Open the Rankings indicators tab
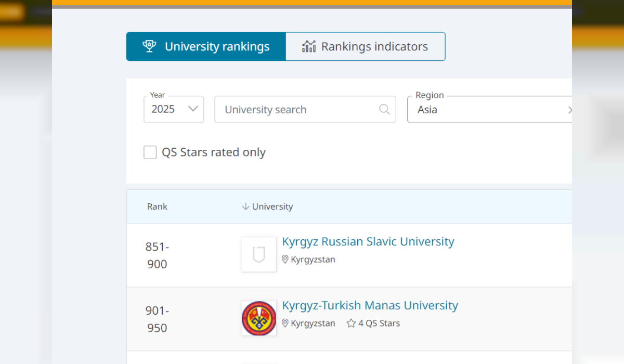 (366, 46)
